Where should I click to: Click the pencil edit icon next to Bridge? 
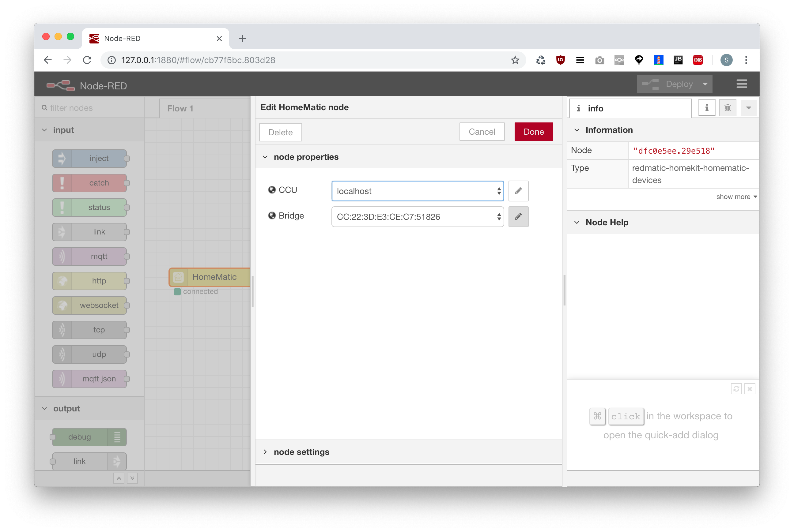coord(518,216)
